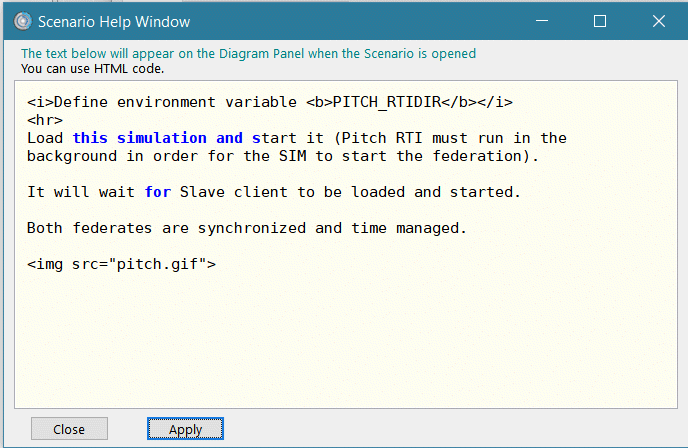Click the "You can use HTML code." label
Screen dimensions: 688x448
92,69
